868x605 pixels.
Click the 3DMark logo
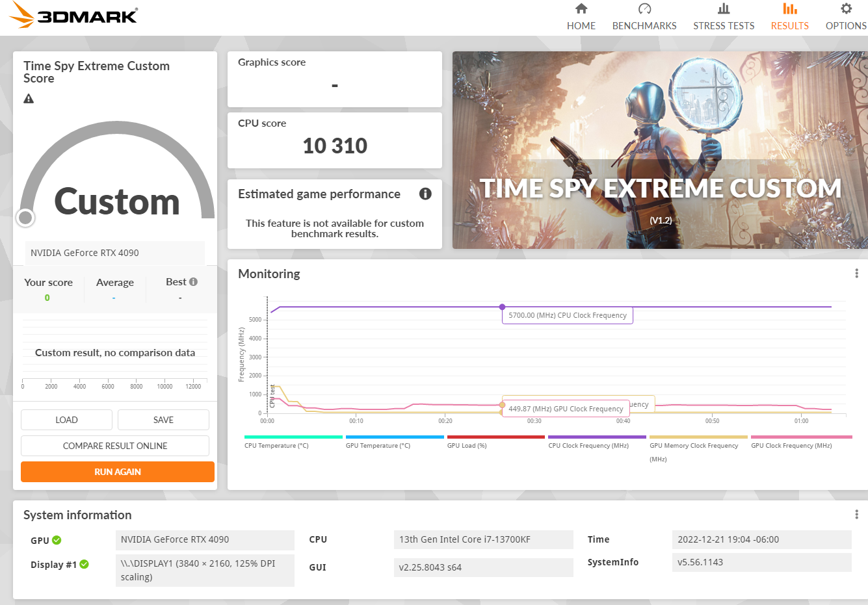(x=73, y=14)
